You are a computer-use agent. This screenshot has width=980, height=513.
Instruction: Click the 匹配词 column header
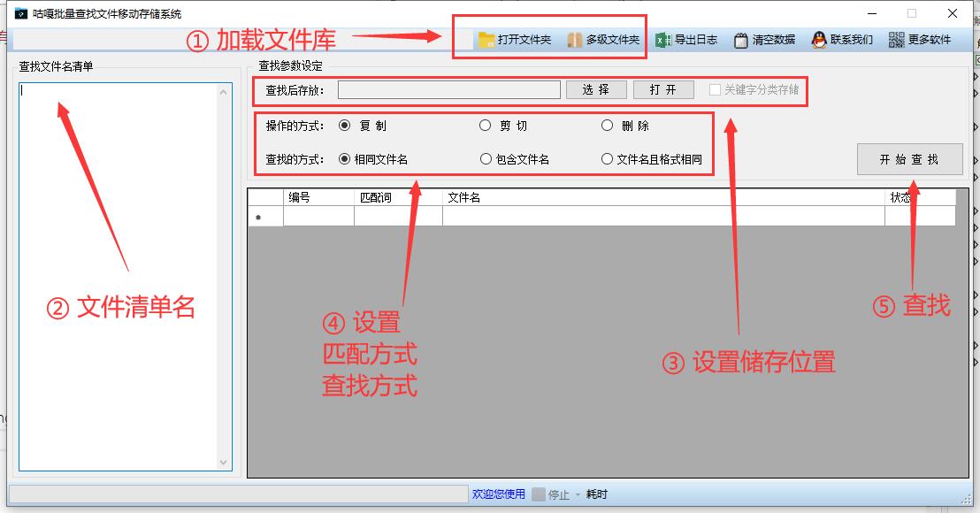(x=399, y=197)
